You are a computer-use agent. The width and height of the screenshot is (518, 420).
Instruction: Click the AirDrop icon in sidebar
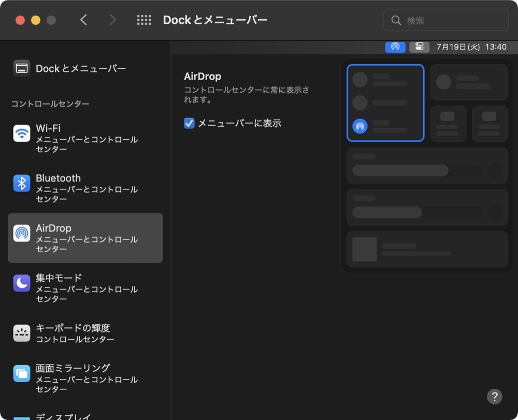pyautogui.click(x=22, y=233)
